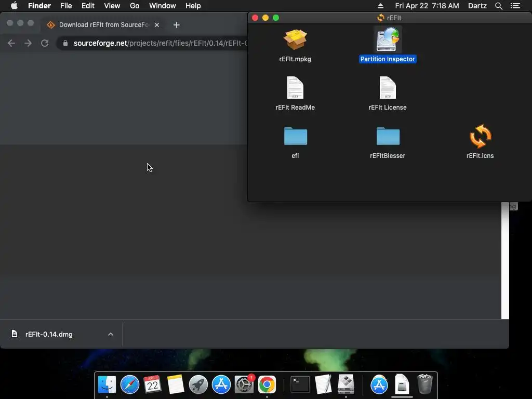Open the efi folder
The width and height of the screenshot is (532, 399).
point(295,136)
